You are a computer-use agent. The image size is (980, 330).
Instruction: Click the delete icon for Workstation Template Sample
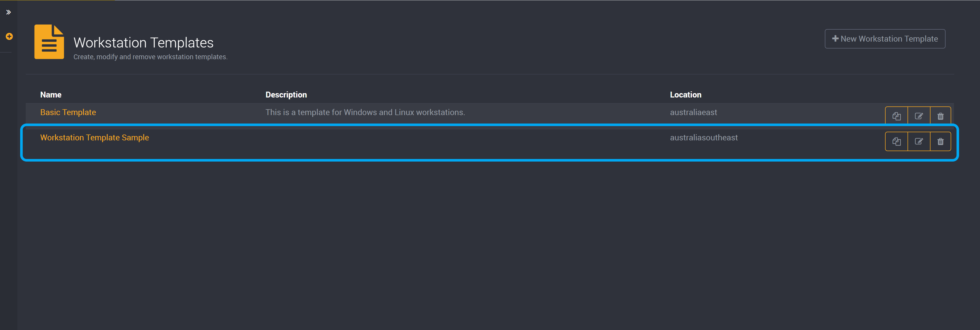pos(941,141)
